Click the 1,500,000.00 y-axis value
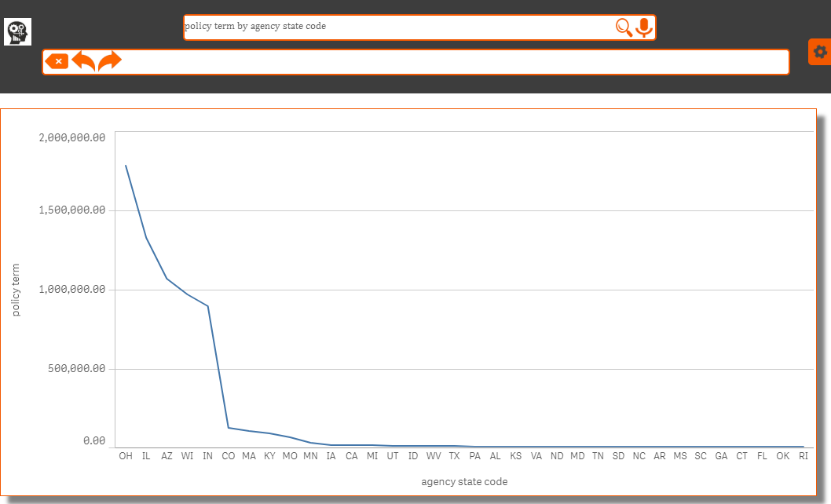The height and width of the screenshot is (504, 831). [72, 210]
